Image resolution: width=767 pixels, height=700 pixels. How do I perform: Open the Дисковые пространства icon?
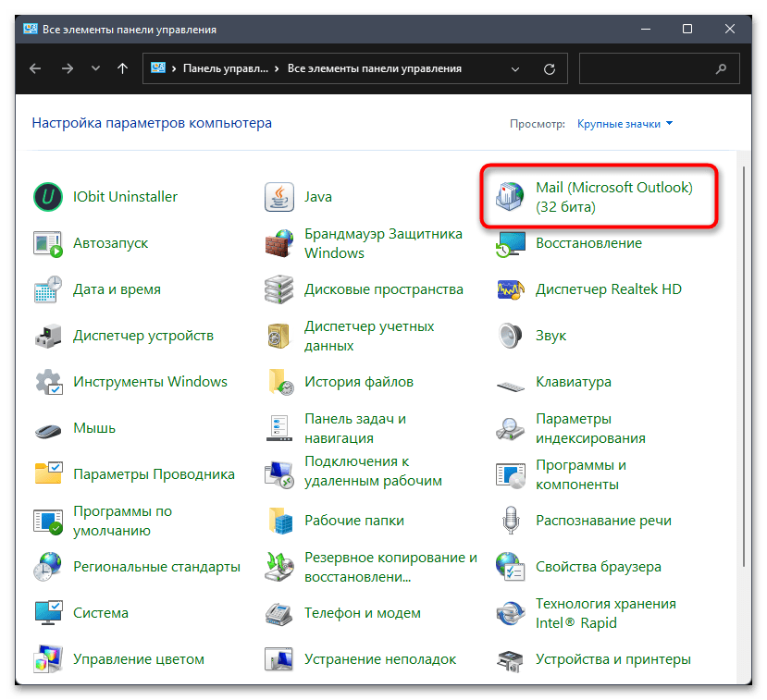pyautogui.click(x=278, y=289)
